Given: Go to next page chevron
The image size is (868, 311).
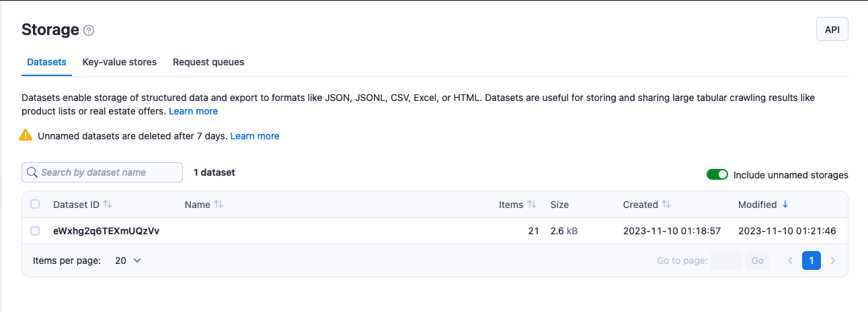Looking at the screenshot, I should click(x=833, y=261).
